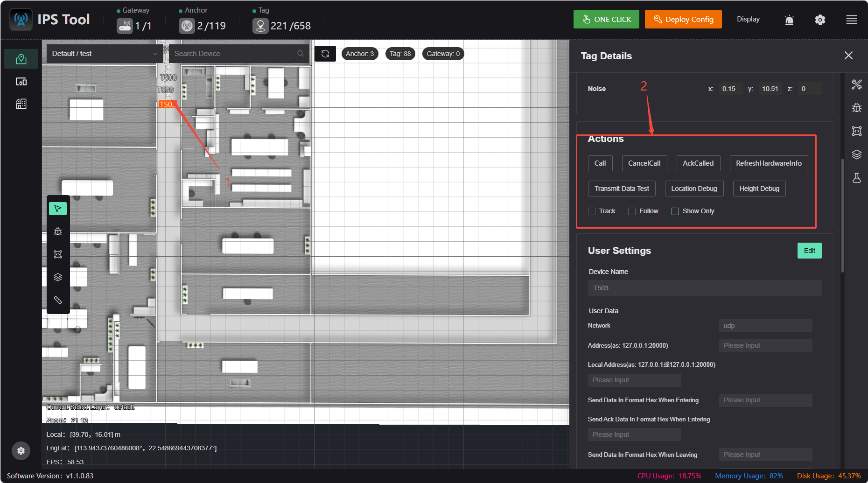Click the Local Address input field
The width and height of the screenshot is (868, 483).
click(634, 380)
